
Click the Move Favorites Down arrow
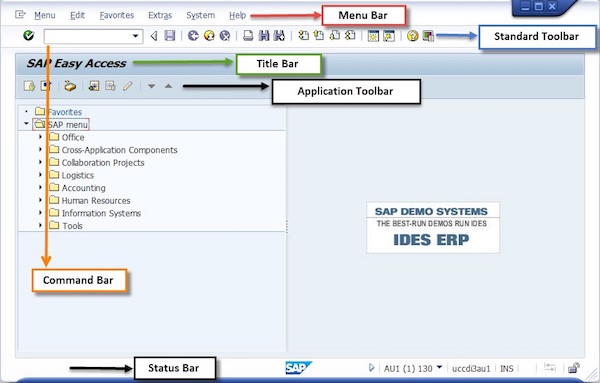(x=152, y=86)
